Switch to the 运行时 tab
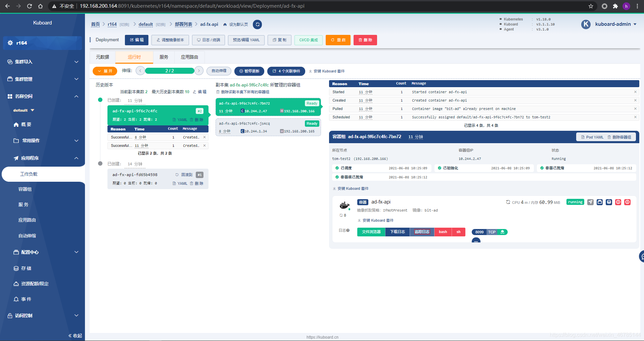644x341 pixels. (134, 57)
